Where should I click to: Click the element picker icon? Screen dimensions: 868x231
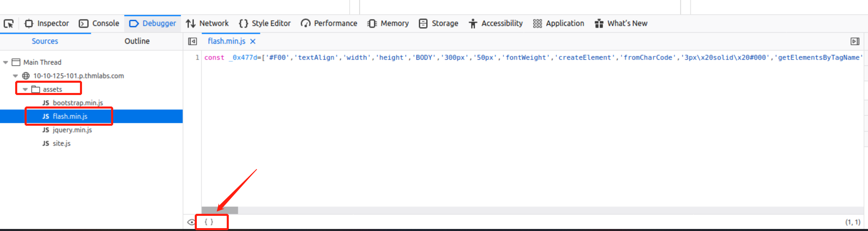point(9,24)
